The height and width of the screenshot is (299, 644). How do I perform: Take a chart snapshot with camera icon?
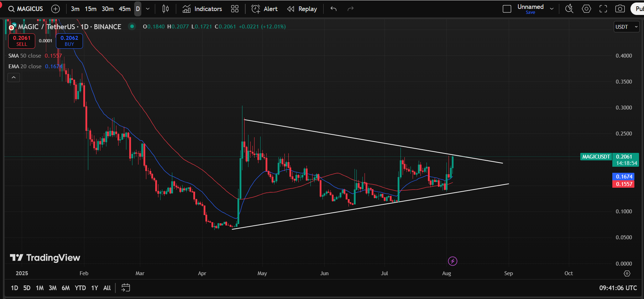[620, 9]
